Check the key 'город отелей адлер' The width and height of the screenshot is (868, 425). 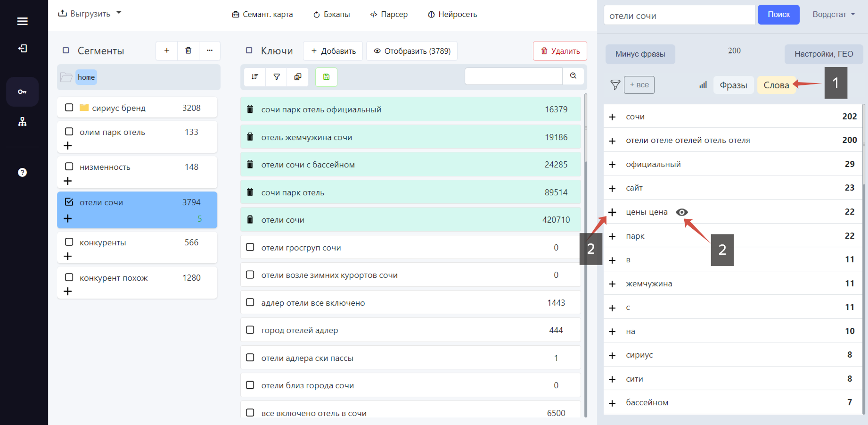tap(250, 330)
